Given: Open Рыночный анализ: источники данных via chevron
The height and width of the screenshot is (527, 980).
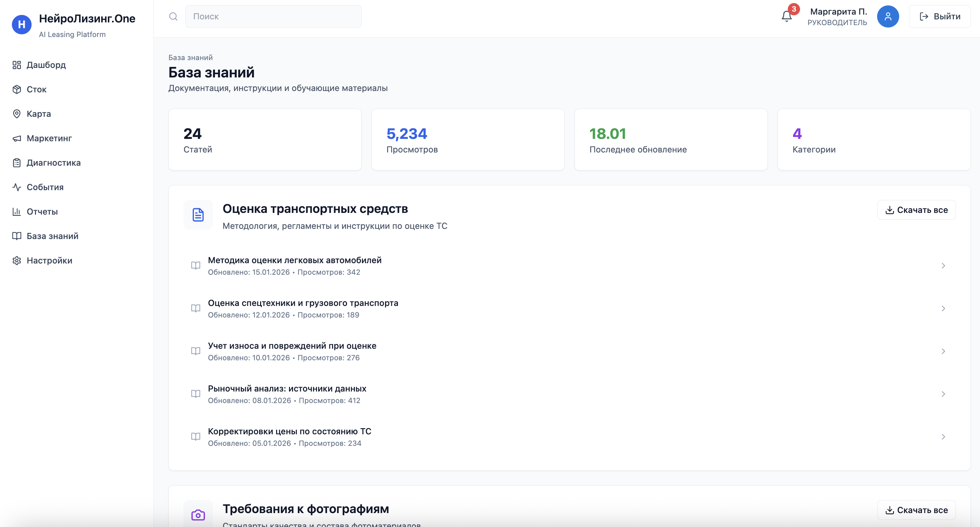Looking at the screenshot, I should click(x=943, y=394).
